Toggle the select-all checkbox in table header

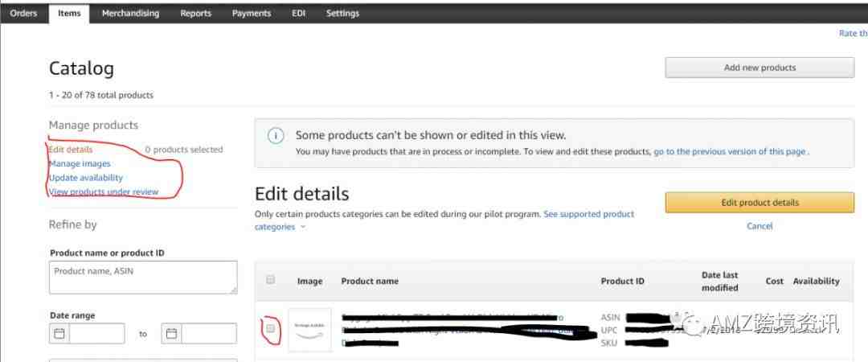coord(270,280)
